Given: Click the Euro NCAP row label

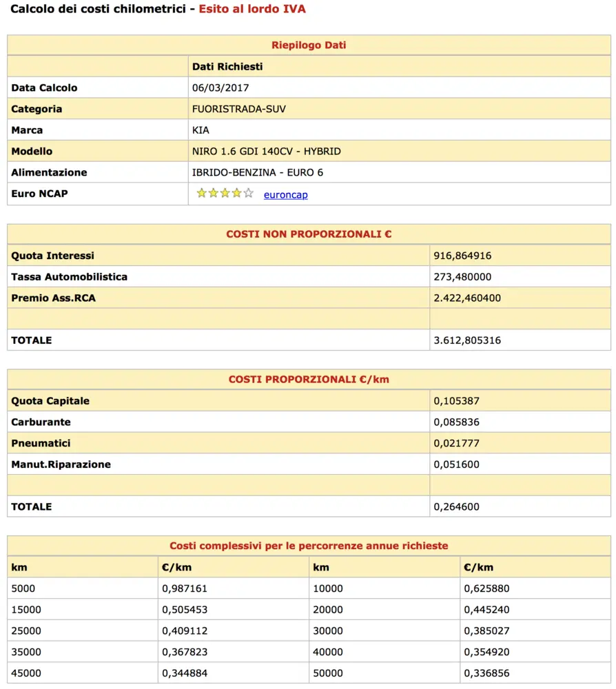Looking at the screenshot, I should point(39,194).
